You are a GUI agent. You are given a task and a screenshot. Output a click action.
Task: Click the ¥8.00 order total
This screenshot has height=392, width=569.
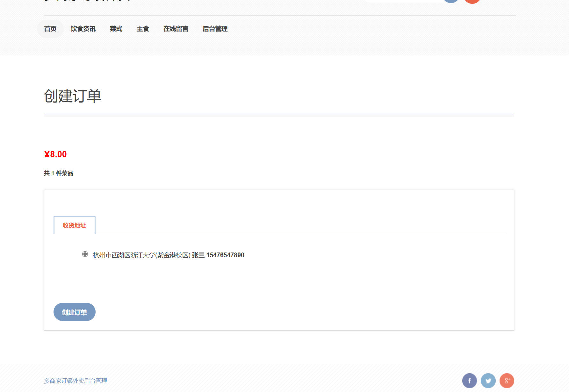[x=55, y=154]
